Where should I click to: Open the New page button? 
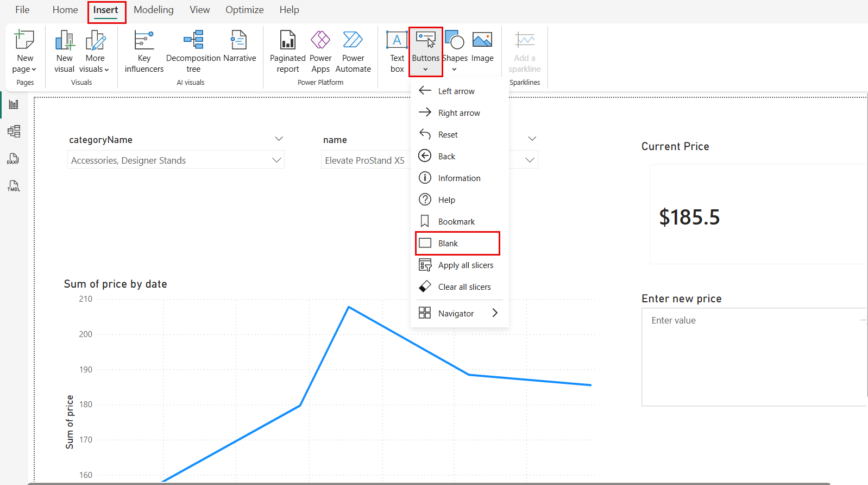coord(25,52)
